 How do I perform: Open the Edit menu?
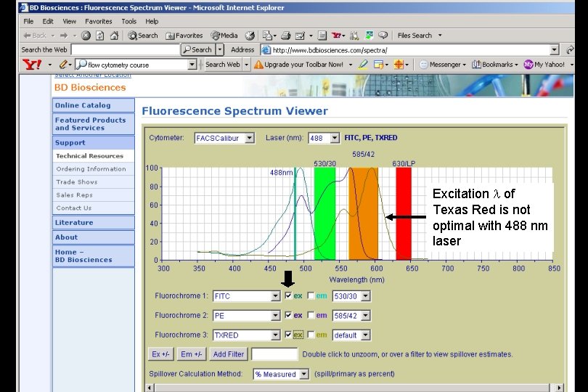(x=48, y=21)
